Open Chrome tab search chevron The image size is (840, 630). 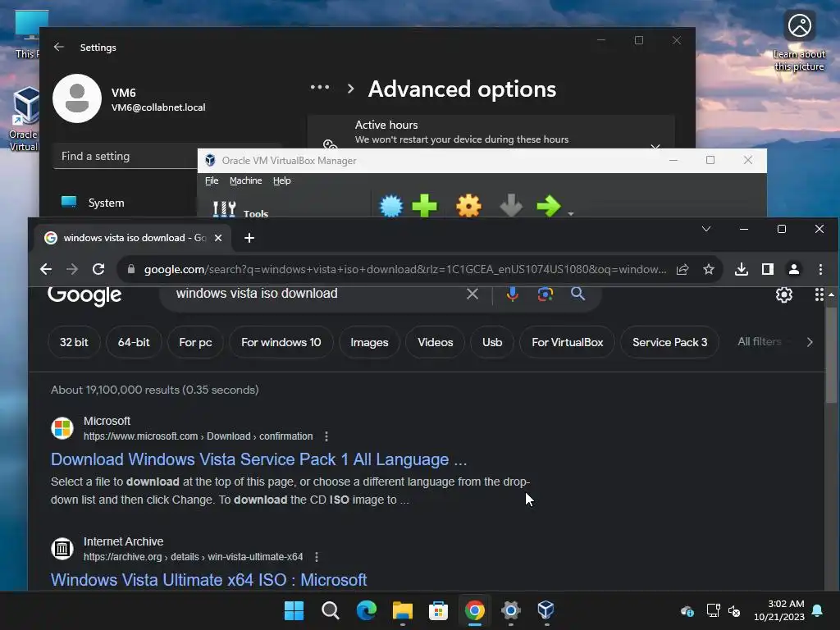pos(706,230)
